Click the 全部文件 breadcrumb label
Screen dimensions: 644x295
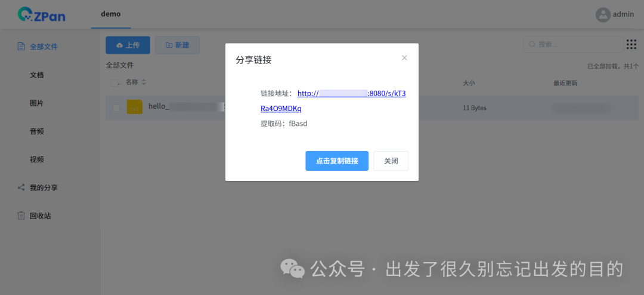tap(119, 65)
